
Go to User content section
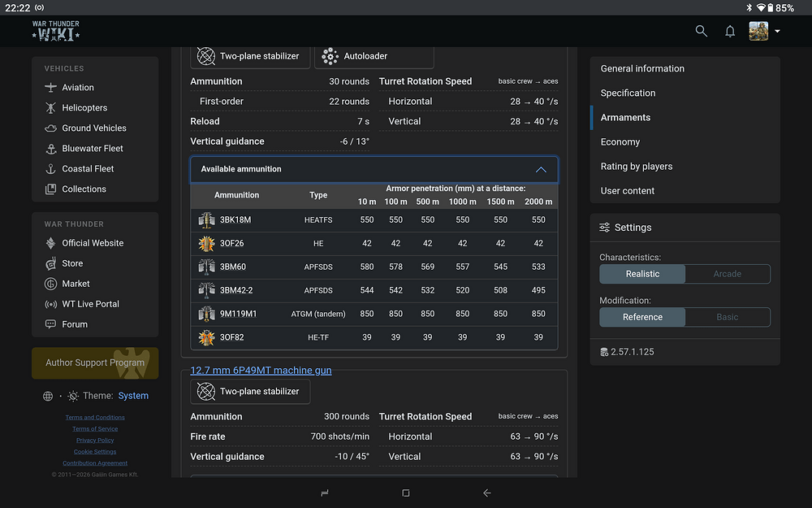(x=627, y=191)
